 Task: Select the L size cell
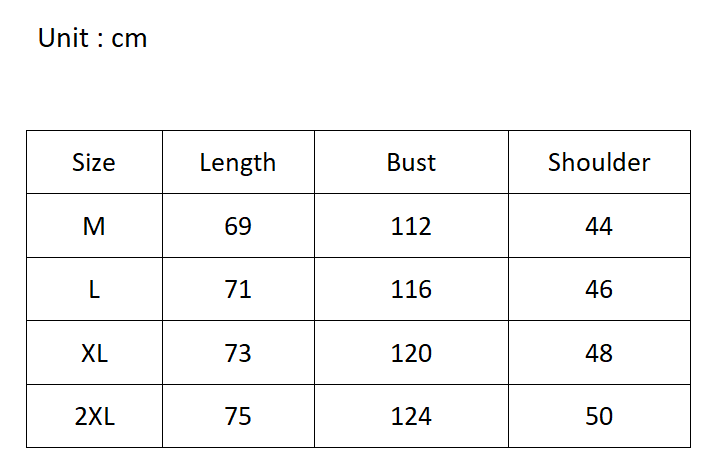click(94, 290)
